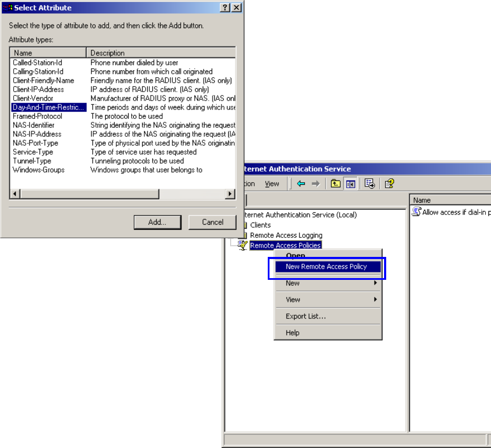491x448 pixels.
Task: Click the Remote Access Policies tree icon
Action: tap(242, 245)
